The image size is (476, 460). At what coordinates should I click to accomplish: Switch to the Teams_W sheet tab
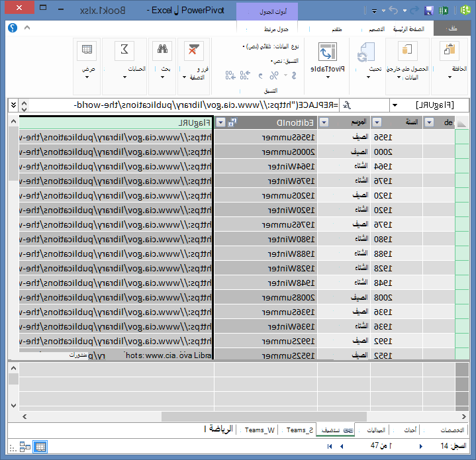point(260,430)
